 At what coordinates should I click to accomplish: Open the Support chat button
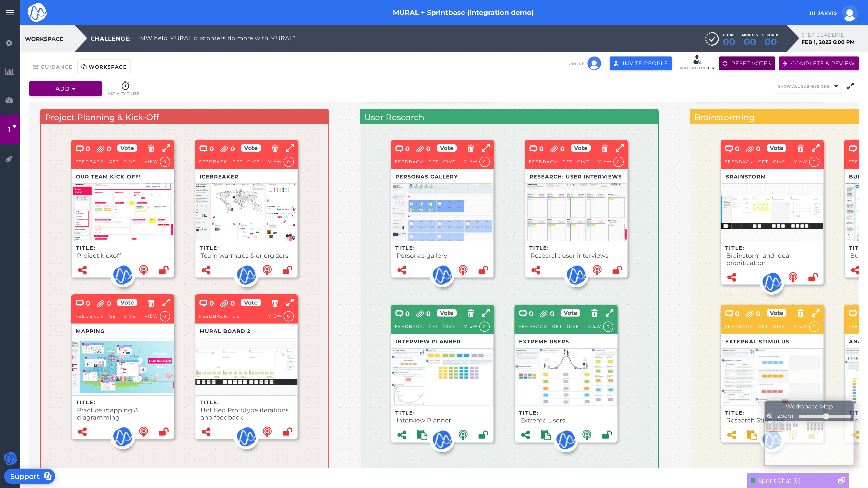(x=30, y=476)
